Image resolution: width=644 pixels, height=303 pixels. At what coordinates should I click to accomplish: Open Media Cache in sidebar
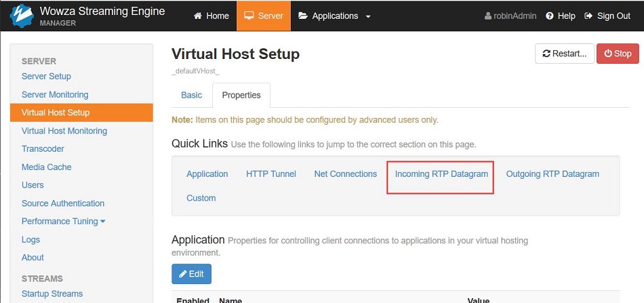click(46, 167)
